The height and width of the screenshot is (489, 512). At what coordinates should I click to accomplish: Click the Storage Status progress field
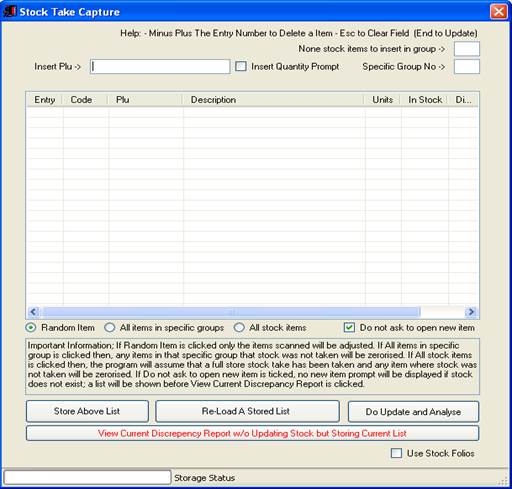pyautogui.click(x=87, y=478)
